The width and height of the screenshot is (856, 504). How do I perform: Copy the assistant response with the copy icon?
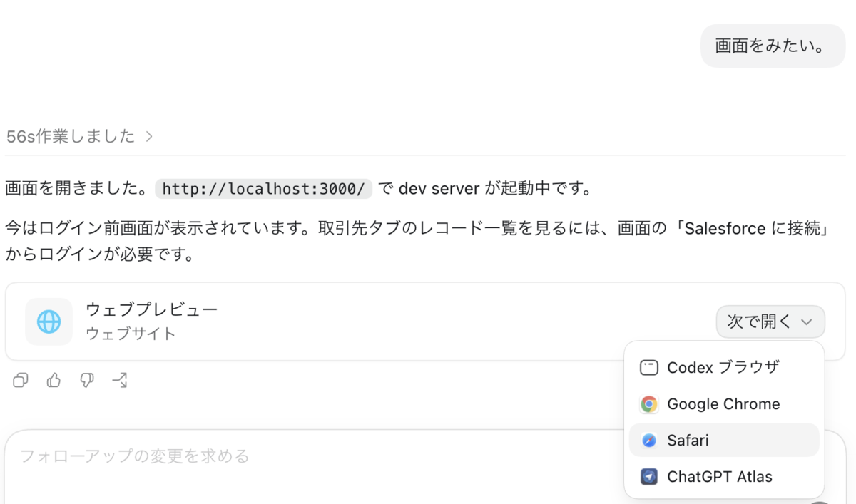(x=21, y=381)
